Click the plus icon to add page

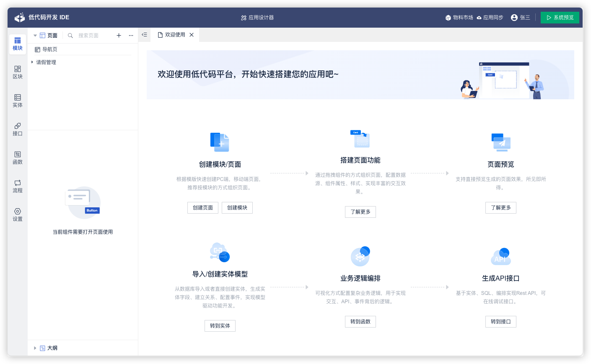119,36
